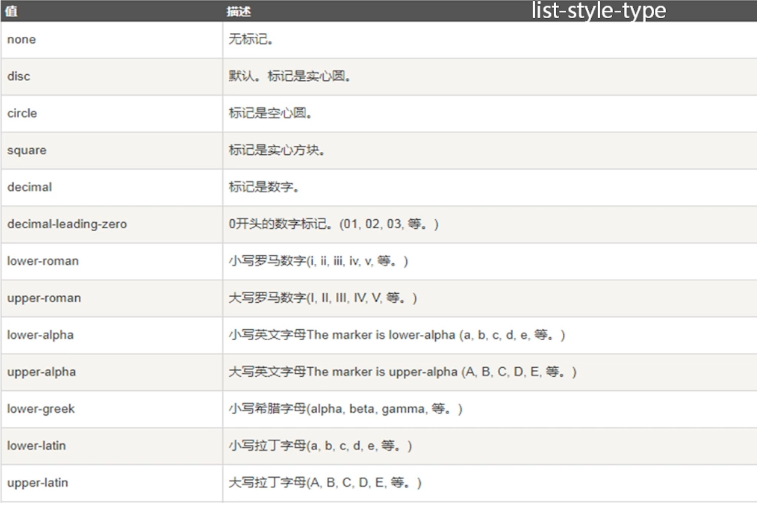757x519 pixels.
Task: Select the 'decimal' value cell
Action: 112,187
